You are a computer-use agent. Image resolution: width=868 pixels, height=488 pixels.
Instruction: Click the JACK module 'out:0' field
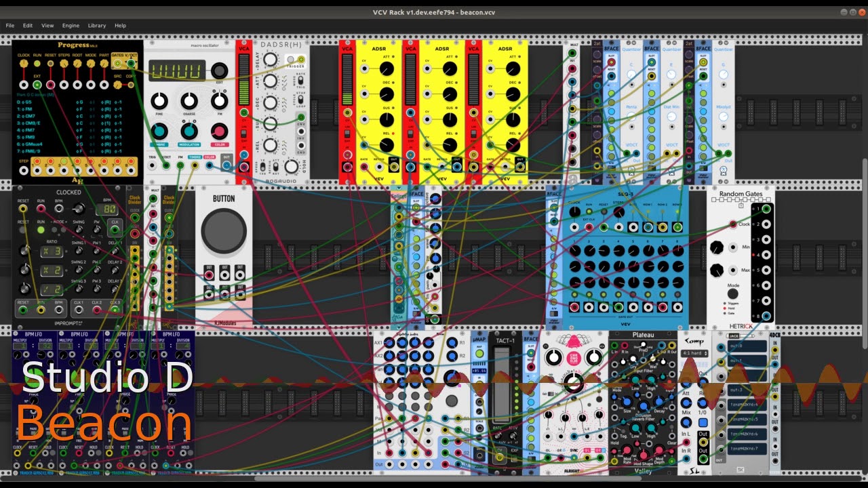click(x=748, y=346)
